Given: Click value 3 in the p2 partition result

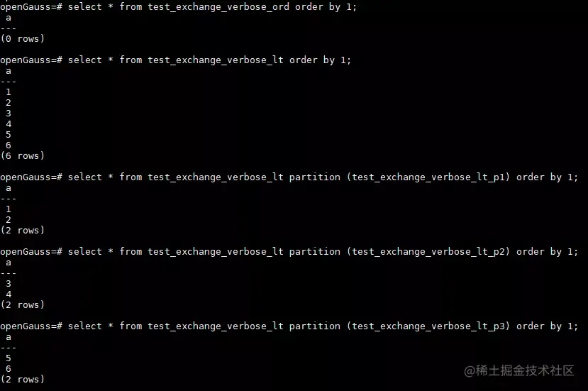Looking at the screenshot, I should [x=9, y=284].
